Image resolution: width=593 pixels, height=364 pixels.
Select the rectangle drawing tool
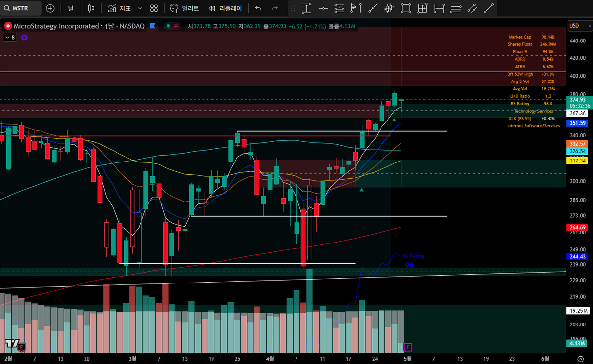coord(406,8)
